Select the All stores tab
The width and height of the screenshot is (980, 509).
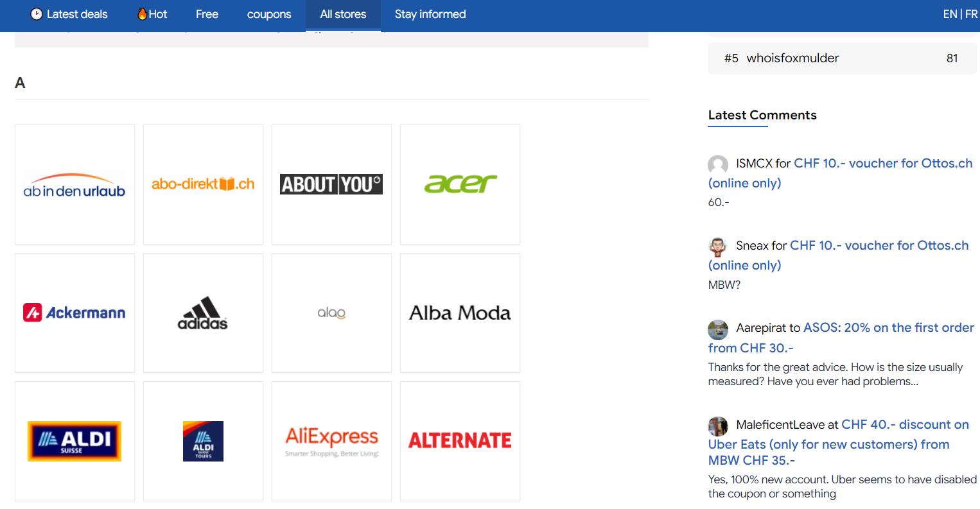click(343, 14)
